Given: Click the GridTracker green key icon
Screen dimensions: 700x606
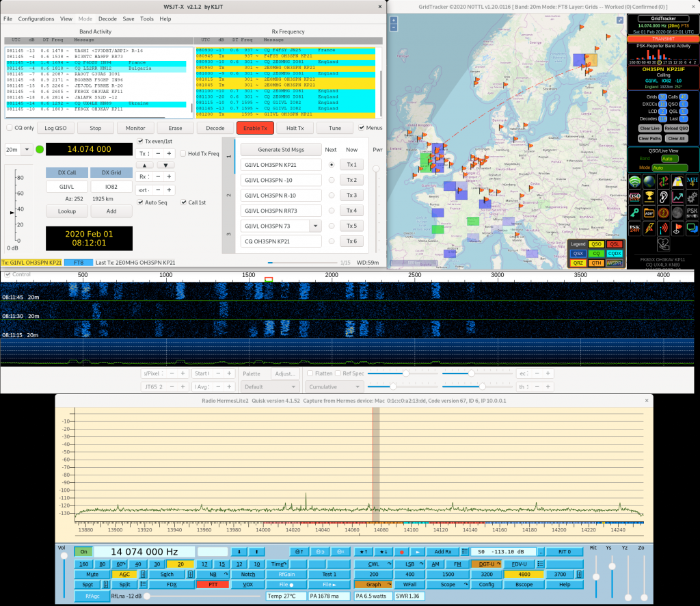Looking at the screenshot, I should 635,213.
